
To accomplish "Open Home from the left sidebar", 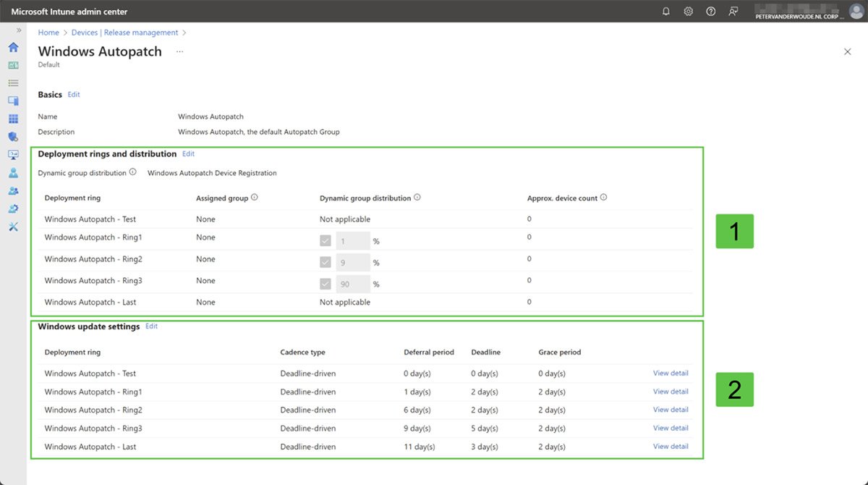I will point(13,48).
